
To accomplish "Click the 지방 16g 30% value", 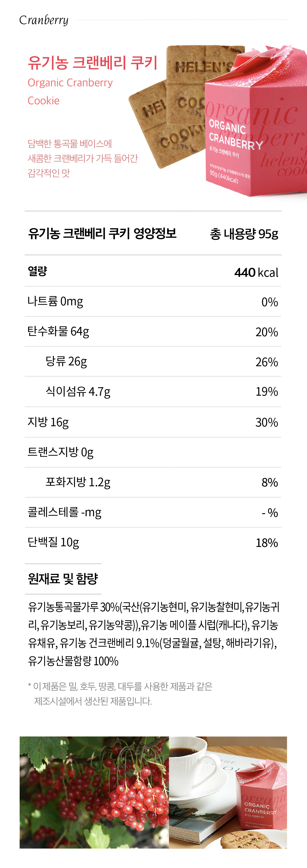I will point(267,422).
